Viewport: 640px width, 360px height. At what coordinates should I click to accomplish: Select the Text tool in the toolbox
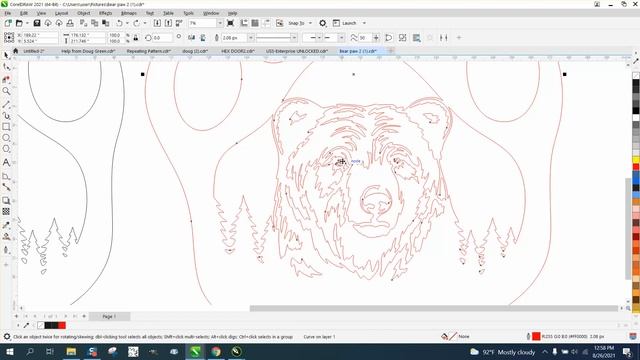coord(6,162)
